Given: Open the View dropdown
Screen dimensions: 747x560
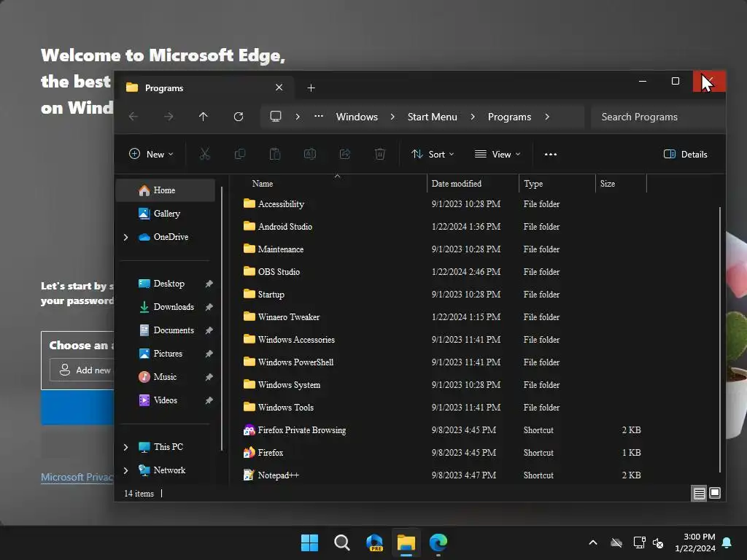Looking at the screenshot, I should pyautogui.click(x=498, y=155).
